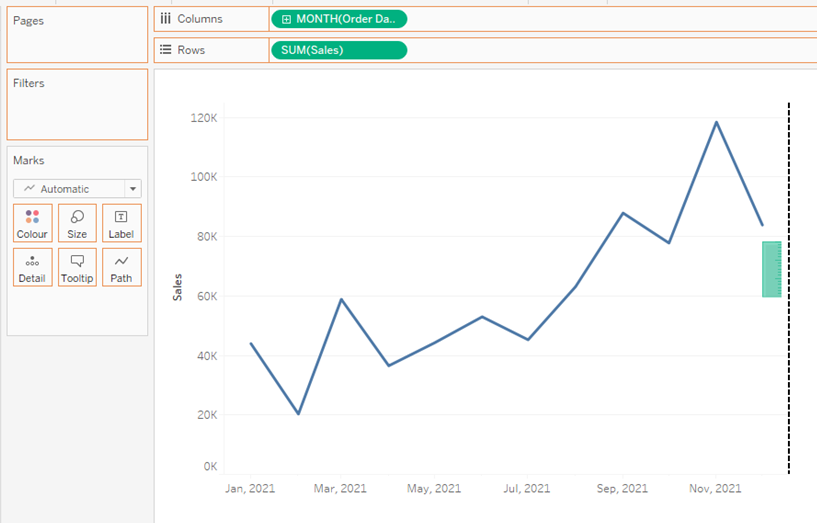Click the dropdown arrow on Marks type
The width and height of the screenshot is (817, 523).
click(x=132, y=188)
